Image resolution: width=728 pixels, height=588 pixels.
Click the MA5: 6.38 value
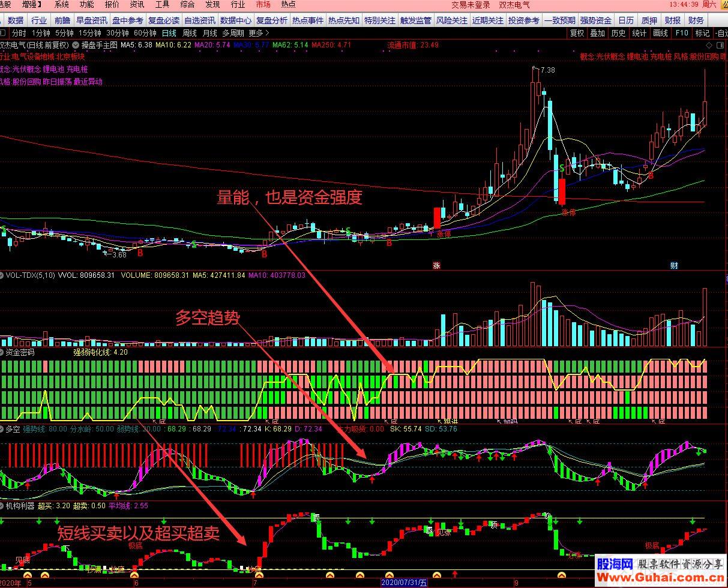click(135, 45)
